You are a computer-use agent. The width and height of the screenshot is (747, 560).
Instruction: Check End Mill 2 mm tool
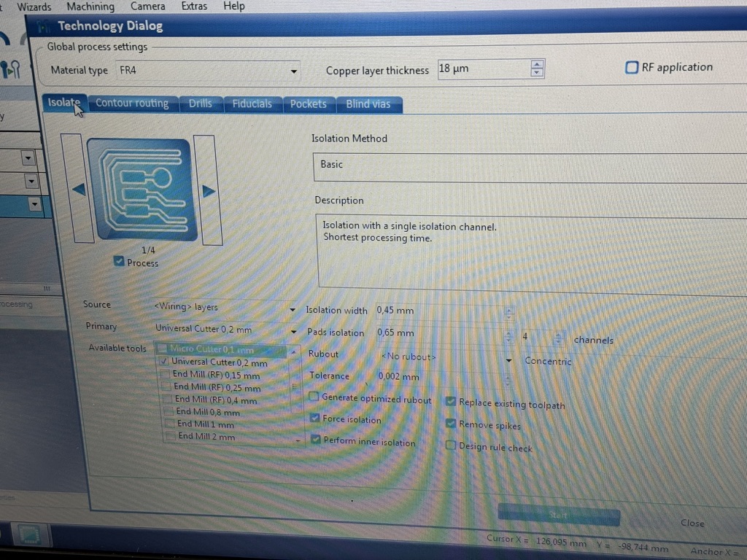(x=171, y=435)
